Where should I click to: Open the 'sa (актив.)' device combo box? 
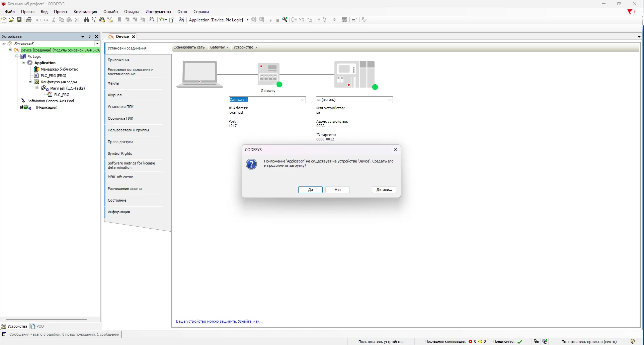[x=390, y=100]
